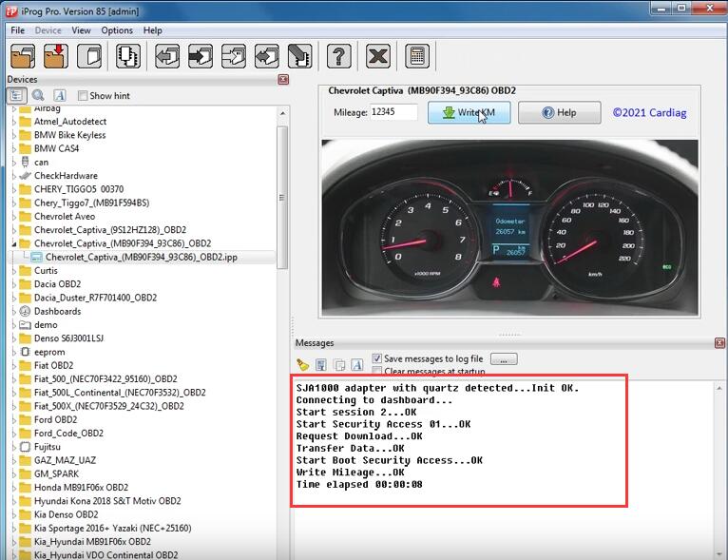
Task: Open the Options menu
Action: (x=117, y=30)
